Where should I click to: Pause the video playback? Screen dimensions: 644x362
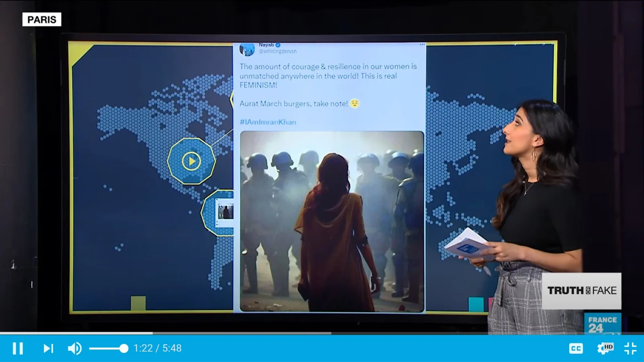point(18,348)
